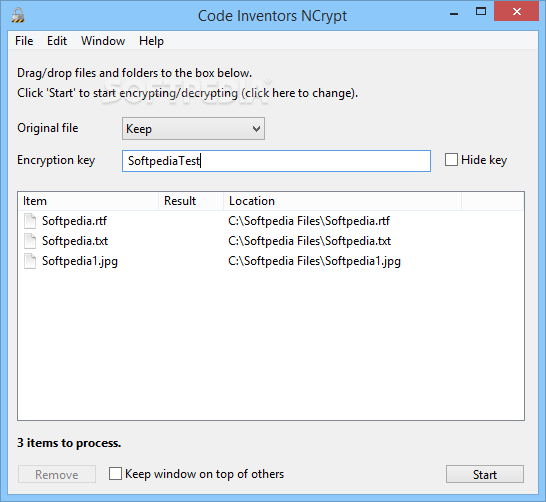Viewport: 546px width, 502px height.
Task: Click the 'click here to change' text
Action: [300, 93]
